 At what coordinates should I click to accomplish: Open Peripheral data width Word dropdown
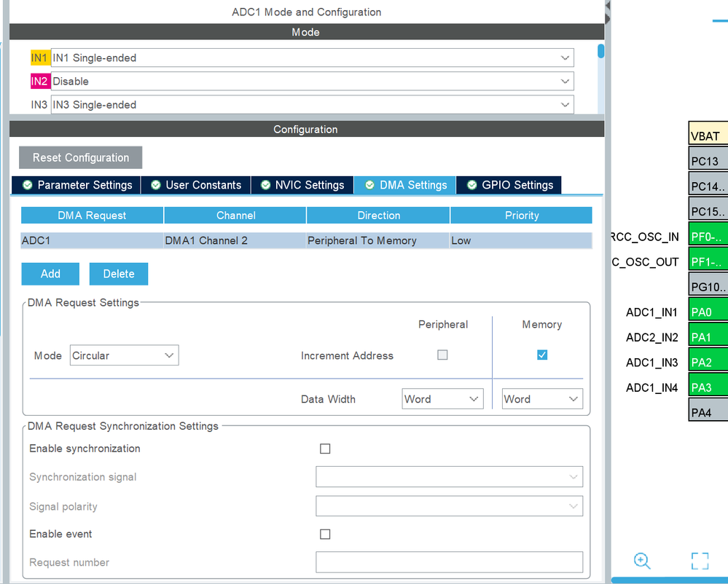coord(442,399)
